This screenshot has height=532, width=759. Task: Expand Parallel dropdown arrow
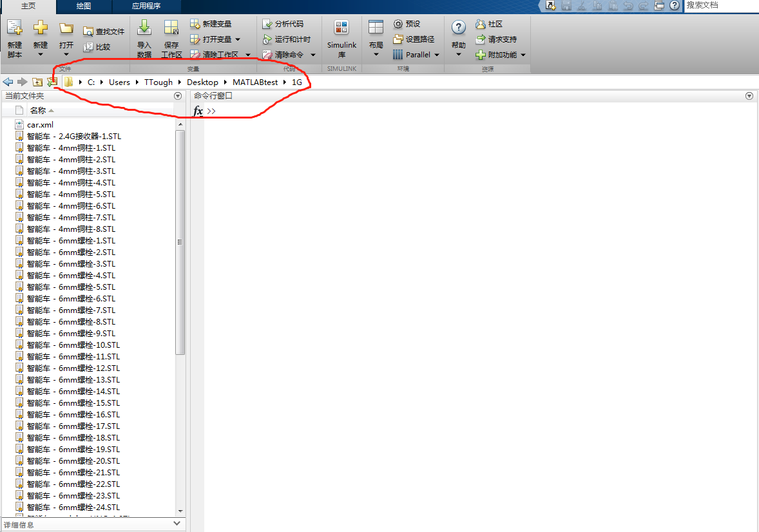(437, 55)
